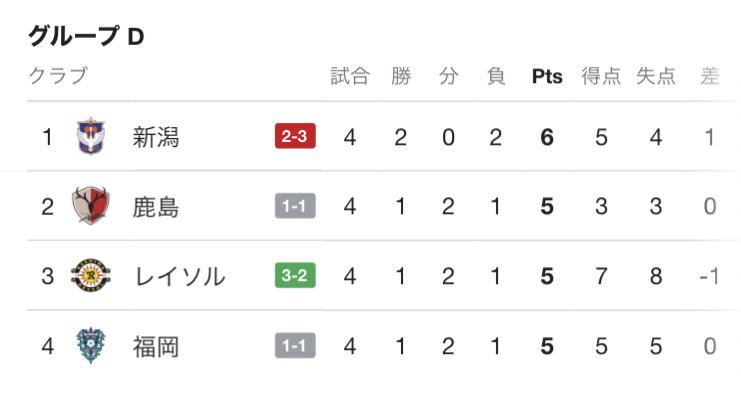The image size is (741, 394).
Task: Click the Kashiwa Reysol sun crest
Action: (x=91, y=276)
